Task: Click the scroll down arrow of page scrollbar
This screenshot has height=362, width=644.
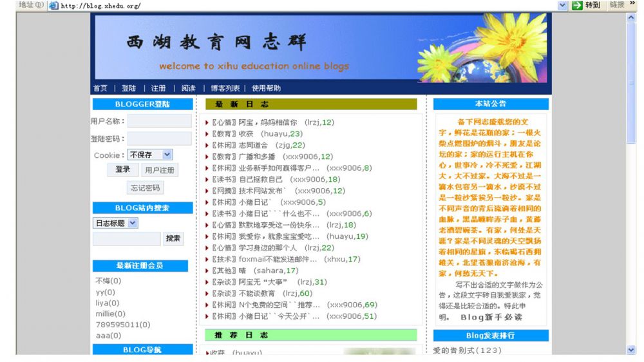Action: [x=630, y=349]
